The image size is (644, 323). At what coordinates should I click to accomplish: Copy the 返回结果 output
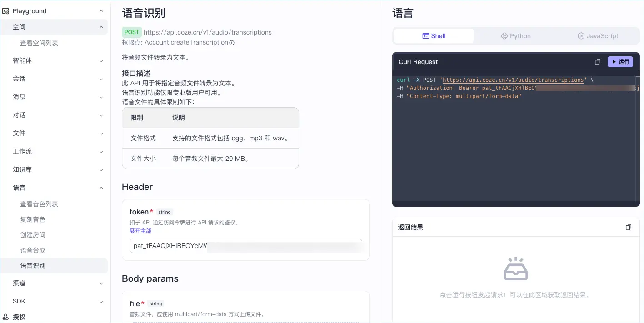(629, 227)
